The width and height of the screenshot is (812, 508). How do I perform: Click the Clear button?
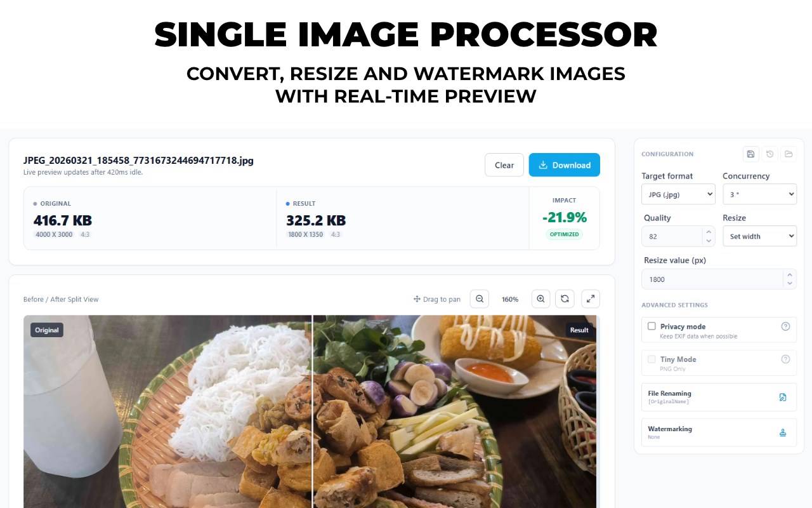pyautogui.click(x=504, y=165)
